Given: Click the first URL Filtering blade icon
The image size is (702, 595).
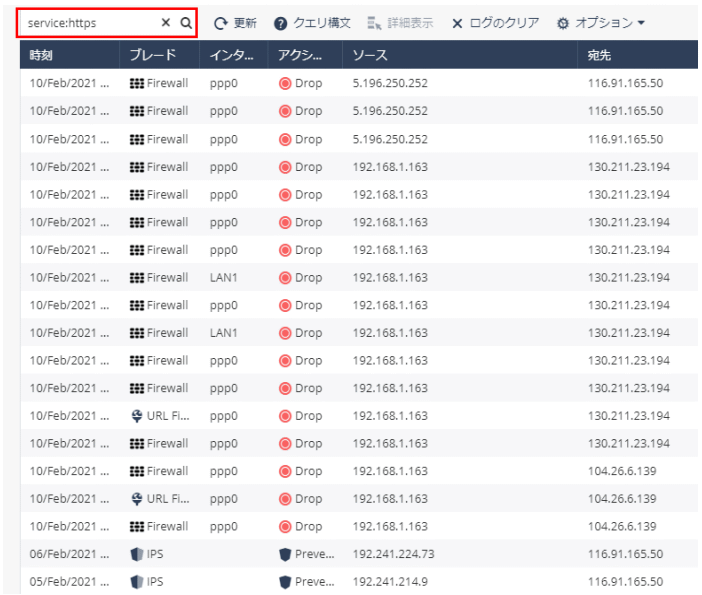Looking at the screenshot, I should coord(137,416).
